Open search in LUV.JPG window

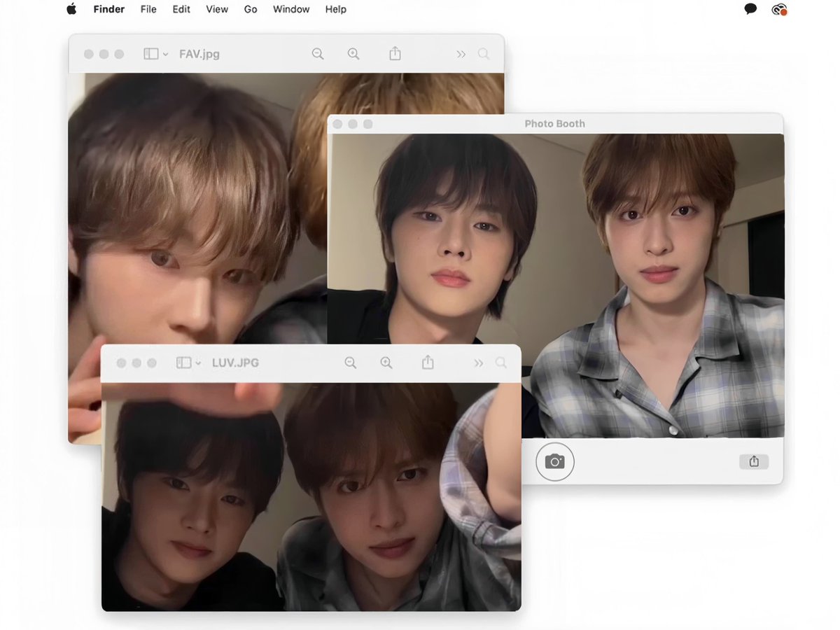click(501, 363)
